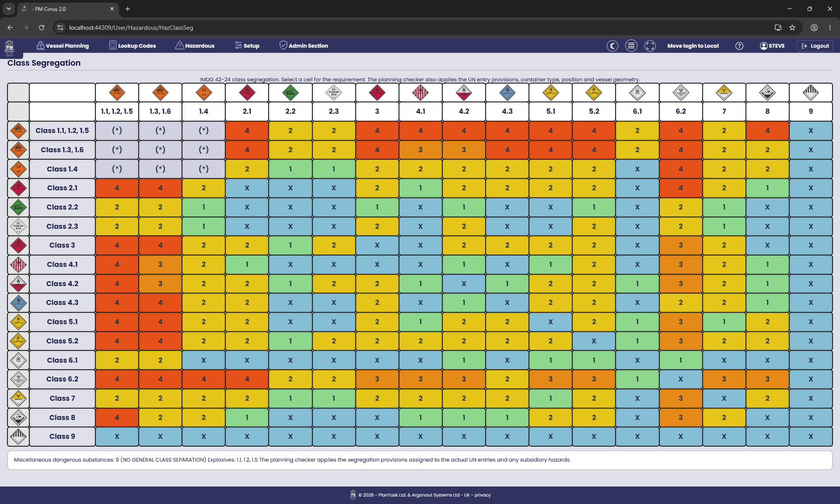Click the Class 5.2 row label
The height and width of the screenshot is (504, 840).
click(63, 341)
